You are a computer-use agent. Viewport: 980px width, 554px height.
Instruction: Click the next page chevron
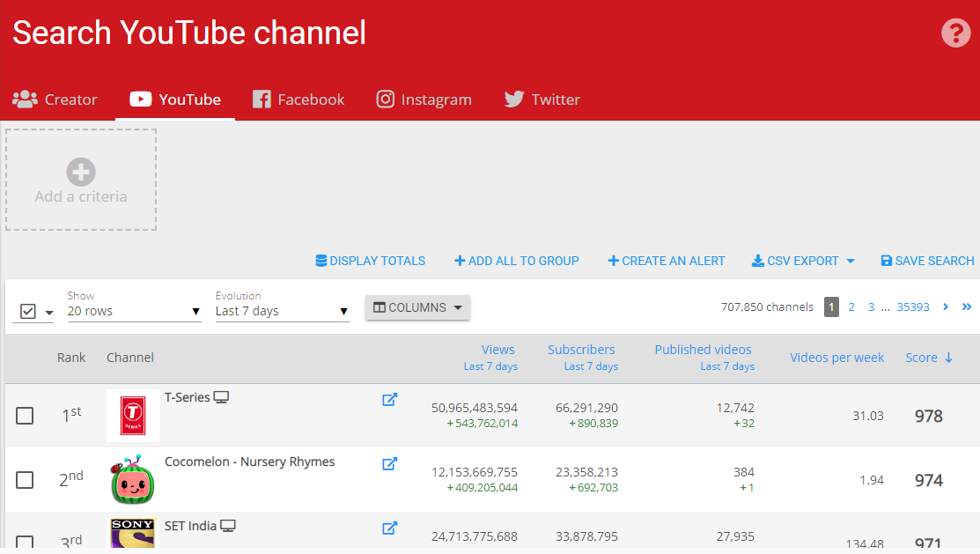coord(946,307)
